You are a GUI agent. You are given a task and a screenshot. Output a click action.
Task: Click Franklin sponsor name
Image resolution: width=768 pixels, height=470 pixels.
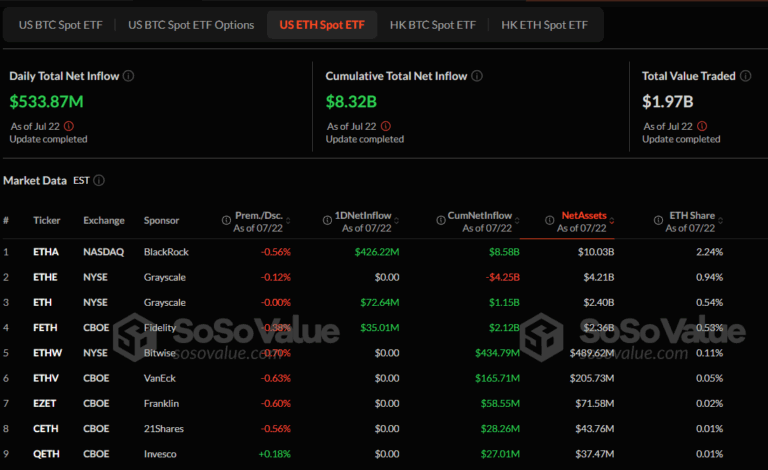tap(161, 403)
